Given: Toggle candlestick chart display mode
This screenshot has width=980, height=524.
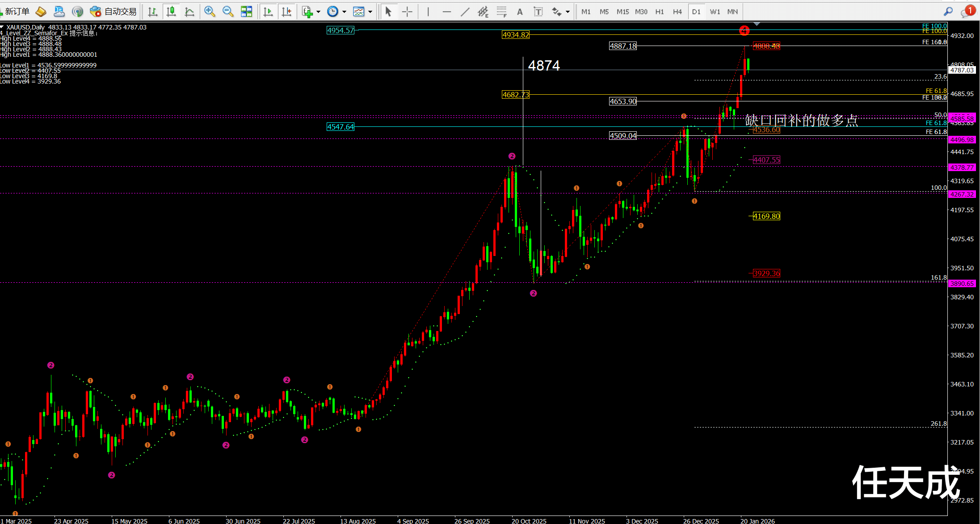Looking at the screenshot, I should tap(171, 12).
